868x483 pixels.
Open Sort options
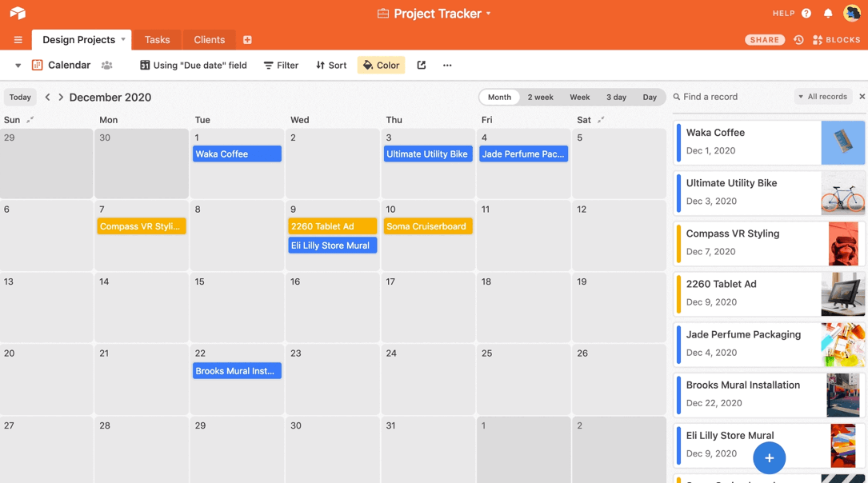331,66
